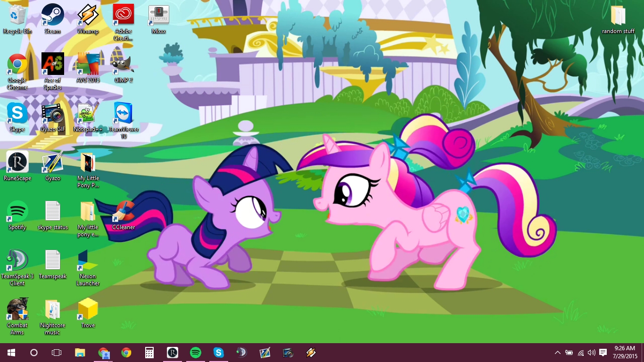Viewport: 644px width, 362px height.
Task: Select the Ace of Spades shortcut
Action: pos(53,72)
